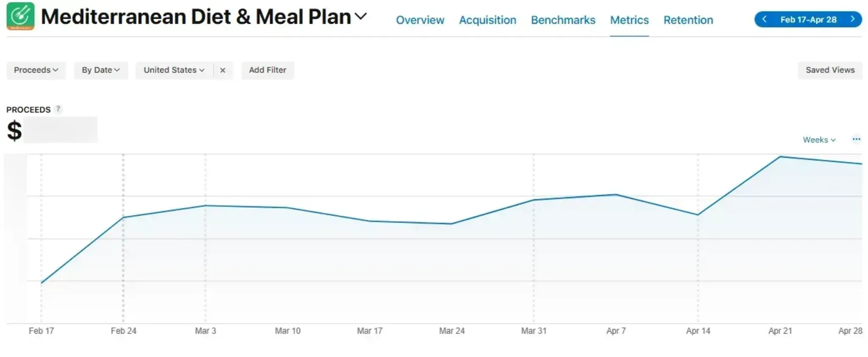This screenshot has height=357, width=868.
Task: Select the Metrics tab
Action: pos(629,20)
